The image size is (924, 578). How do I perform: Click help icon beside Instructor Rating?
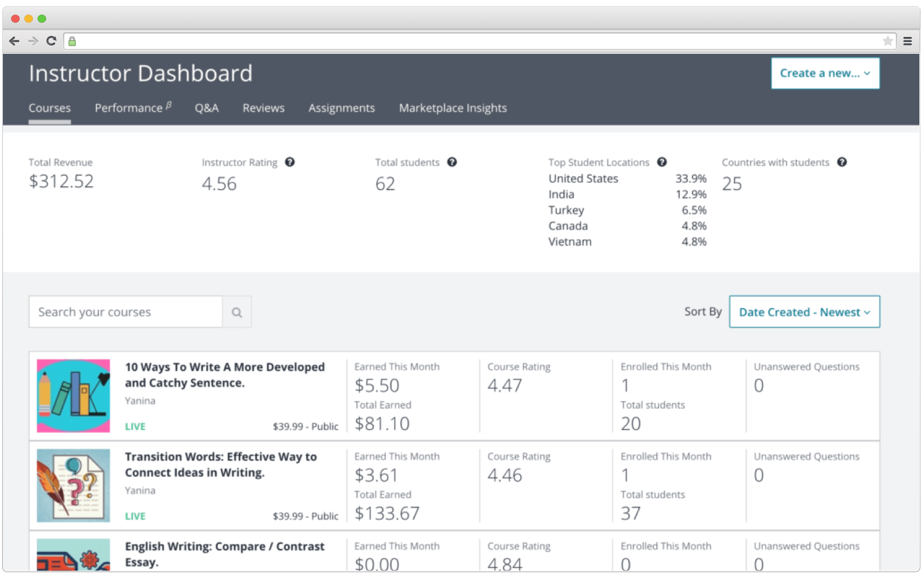coord(290,162)
